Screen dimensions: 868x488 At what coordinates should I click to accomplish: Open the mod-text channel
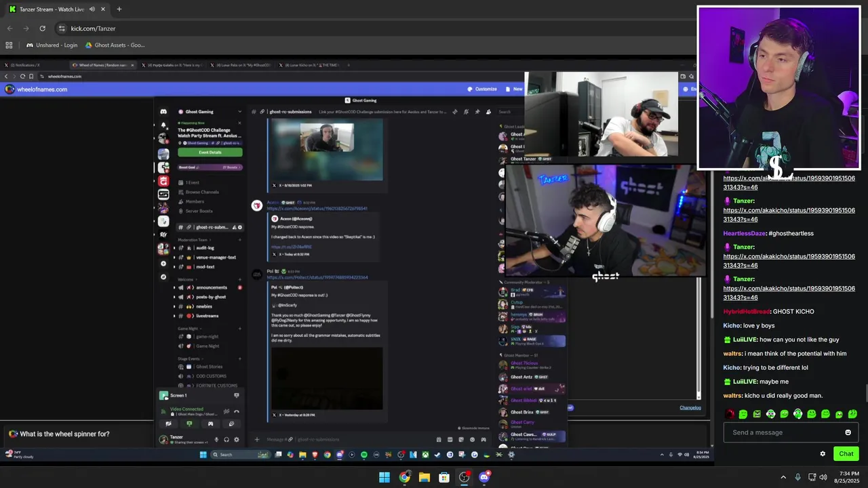tap(203, 267)
